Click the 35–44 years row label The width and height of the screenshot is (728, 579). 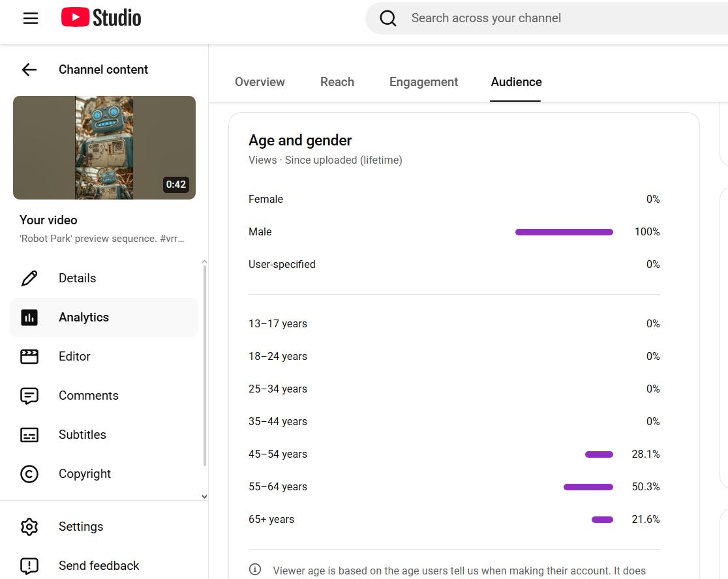point(278,422)
